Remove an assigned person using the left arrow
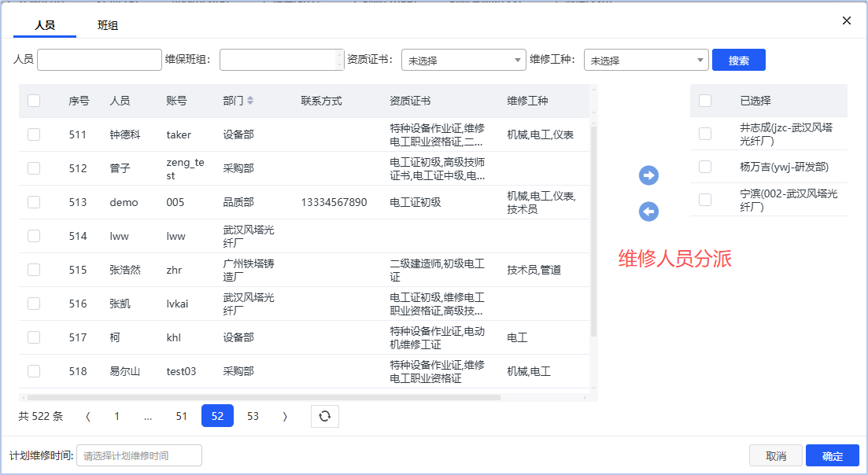 tap(648, 211)
